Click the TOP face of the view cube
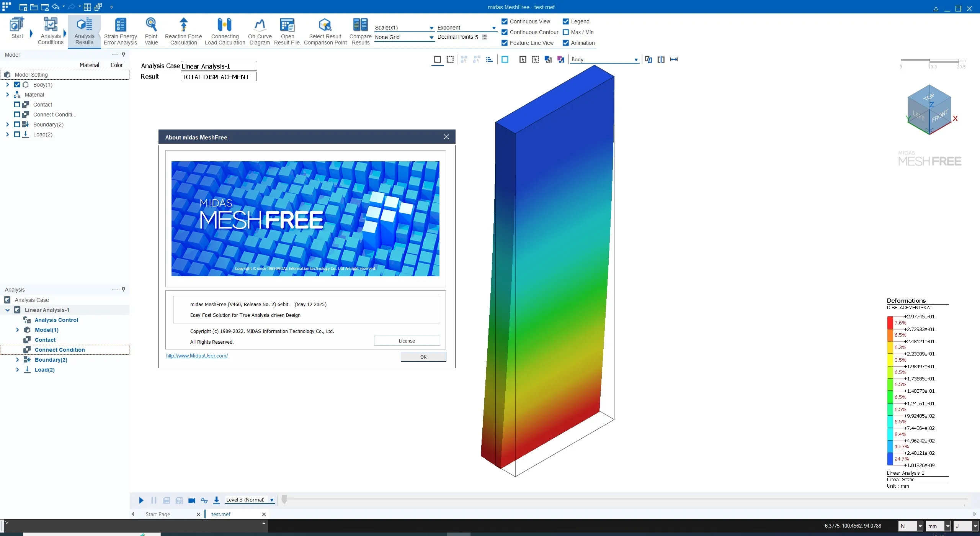 (x=929, y=97)
